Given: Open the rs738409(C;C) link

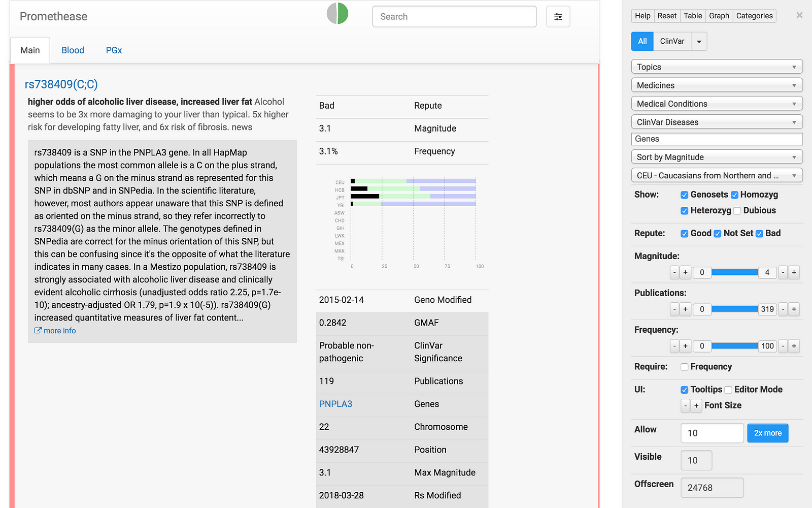Looking at the screenshot, I should click(61, 84).
